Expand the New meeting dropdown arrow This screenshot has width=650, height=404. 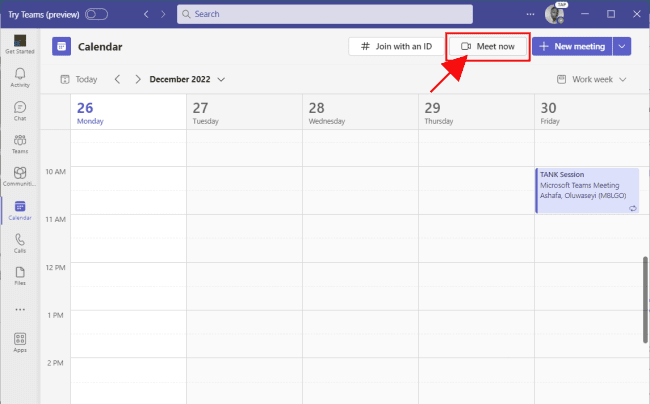(622, 46)
